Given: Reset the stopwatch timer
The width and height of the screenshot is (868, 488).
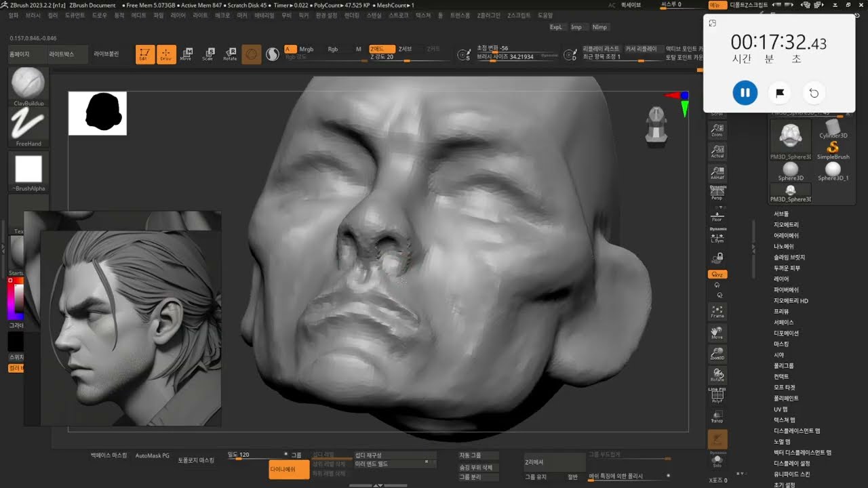Looking at the screenshot, I should tap(814, 93).
